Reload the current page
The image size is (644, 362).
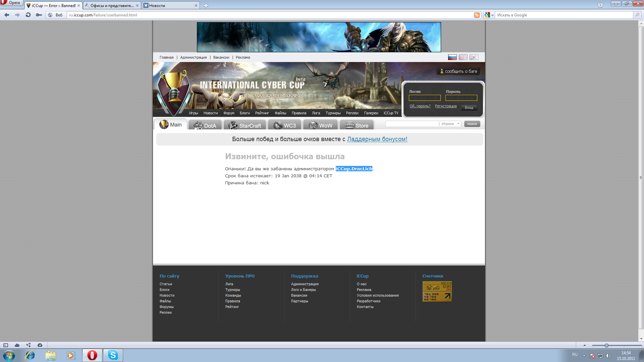pyautogui.click(x=28, y=15)
